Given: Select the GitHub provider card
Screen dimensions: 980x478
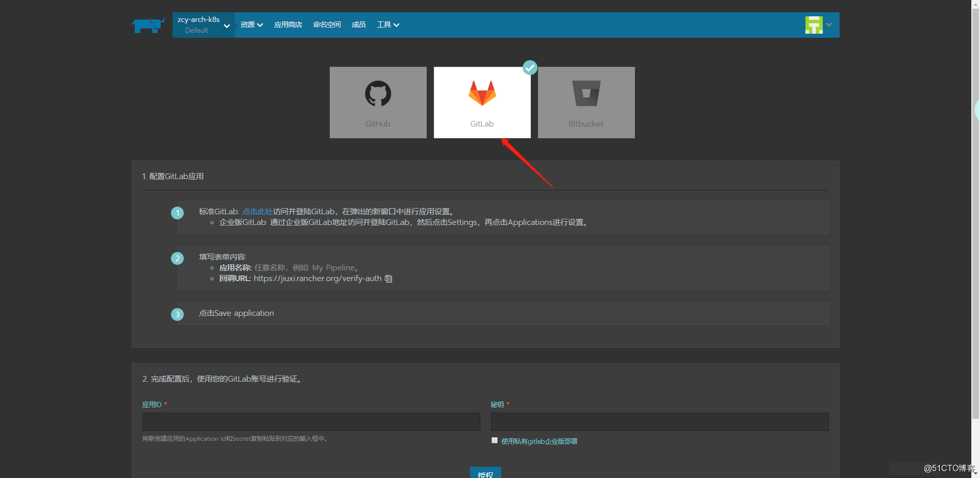Looking at the screenshot, I should pos(378,103).
